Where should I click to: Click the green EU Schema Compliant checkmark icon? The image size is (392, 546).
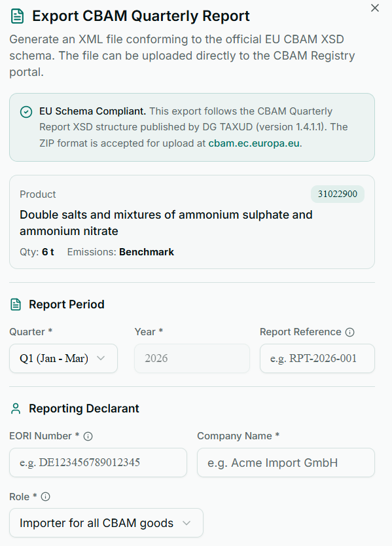click(x=26, y=112)
